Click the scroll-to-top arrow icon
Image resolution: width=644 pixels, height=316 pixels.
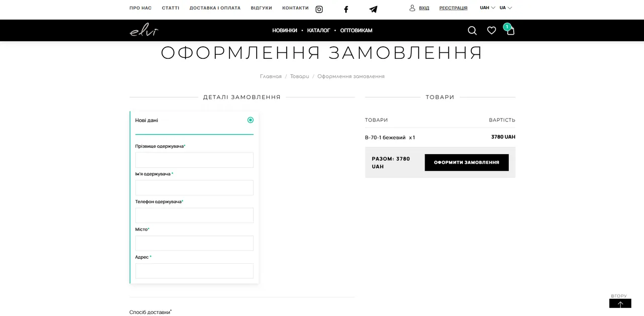tap(620, 303)
